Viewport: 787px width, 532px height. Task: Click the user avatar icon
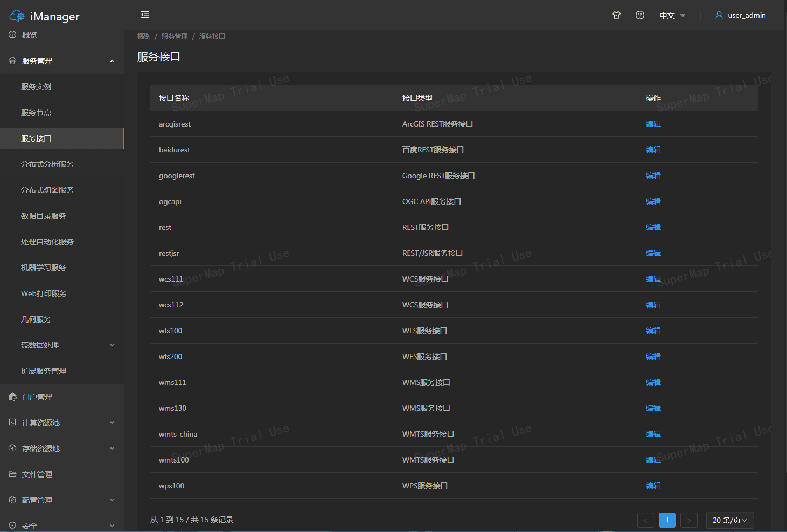(x=719, y=15)
